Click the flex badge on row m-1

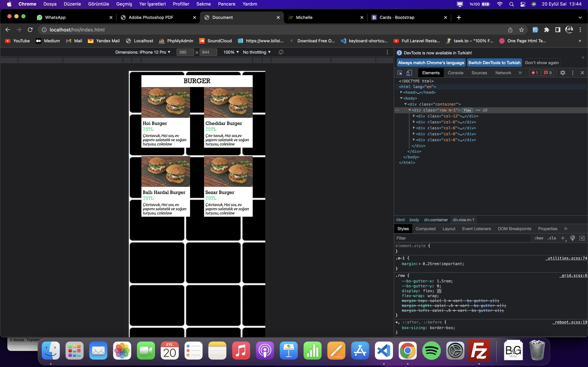(467, 110)
